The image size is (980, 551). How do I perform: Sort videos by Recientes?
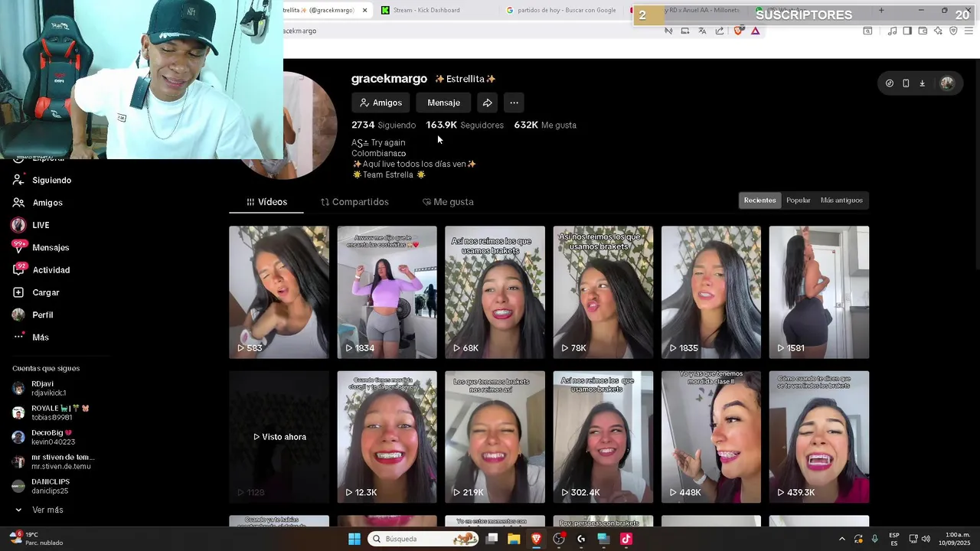point(759,201)
